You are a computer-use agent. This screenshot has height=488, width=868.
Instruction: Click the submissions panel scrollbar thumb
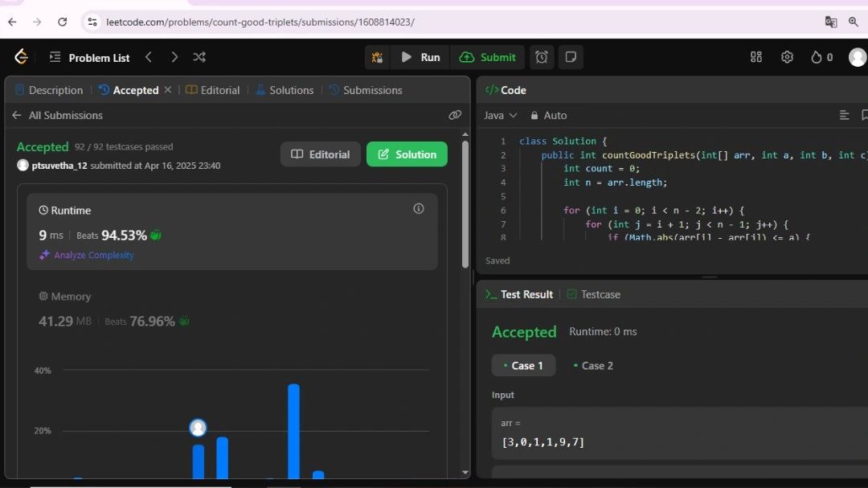(x=465, y=204)
